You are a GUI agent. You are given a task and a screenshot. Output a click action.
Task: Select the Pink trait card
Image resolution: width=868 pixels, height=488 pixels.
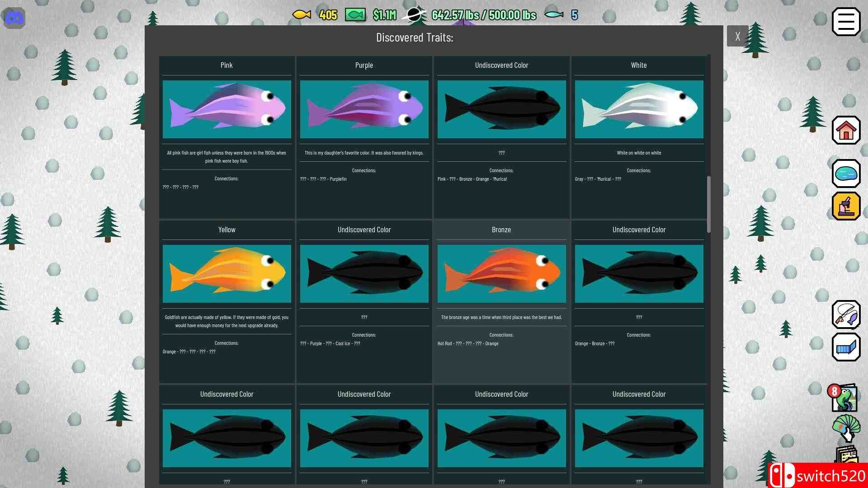226,109
